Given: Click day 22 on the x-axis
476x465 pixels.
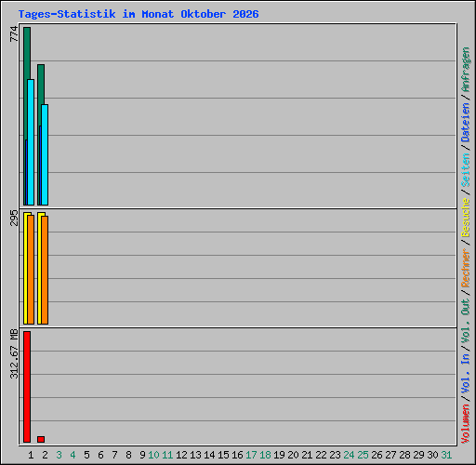Looking at the screenshot, I should (x=321, y=455).
